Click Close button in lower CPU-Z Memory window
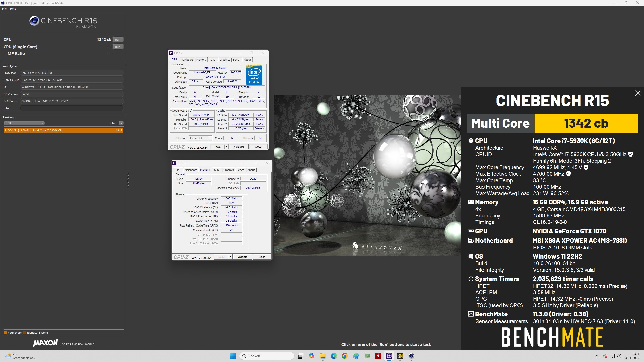644x362 pixels. point(262,257)
